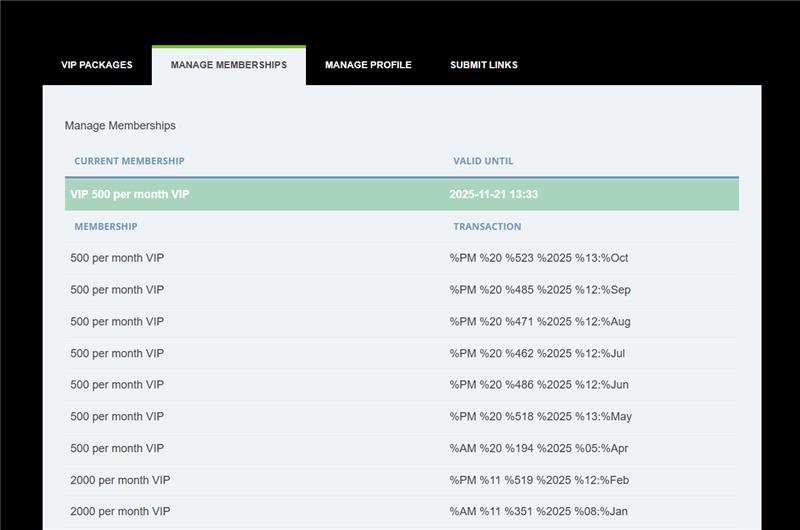Click the transaction entry ending in Jan
The height and width of the screenshot is (530, 800).
point(539,512)
